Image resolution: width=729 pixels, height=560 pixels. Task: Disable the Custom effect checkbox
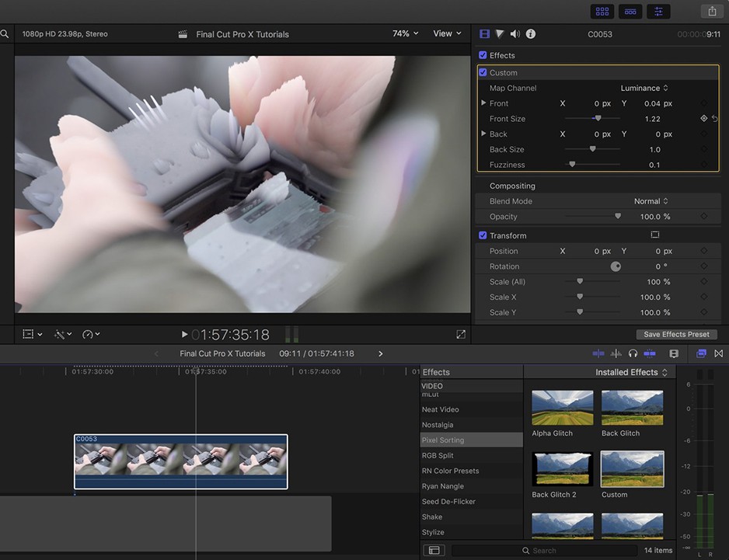pyautogui.click(x=483, y=72)
